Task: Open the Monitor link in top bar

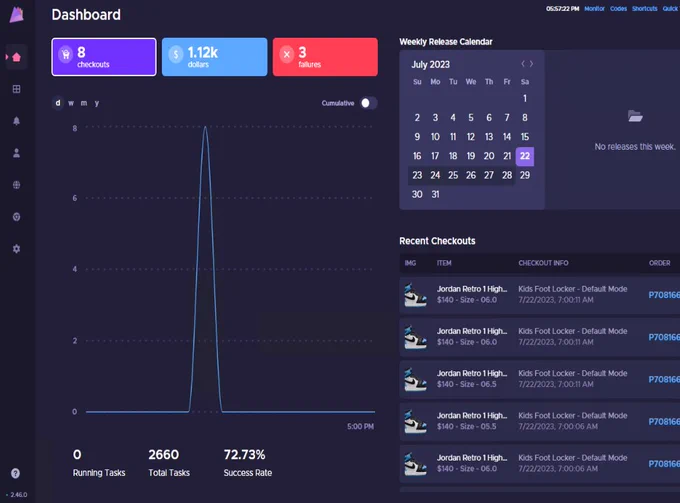Action: tap(594, 9)
